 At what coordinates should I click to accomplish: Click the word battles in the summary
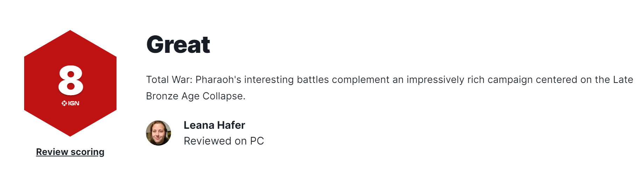[x=313, y=80]
